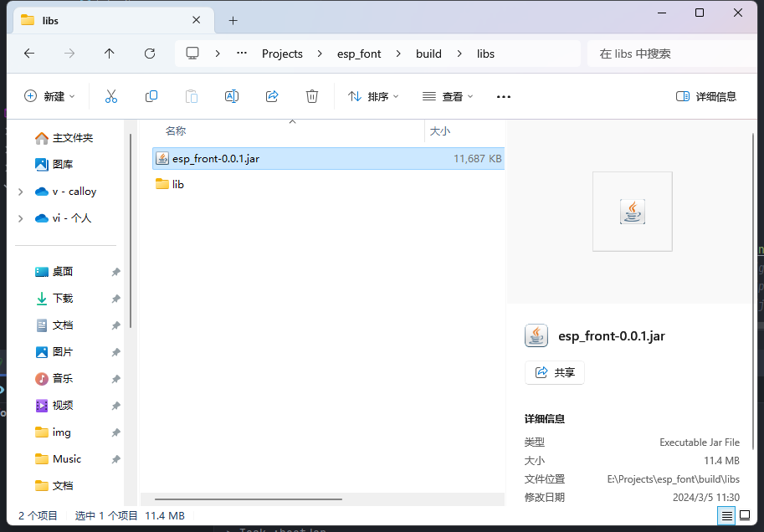
Task: Go up one folder level
Action: click(x=109, y=54)
